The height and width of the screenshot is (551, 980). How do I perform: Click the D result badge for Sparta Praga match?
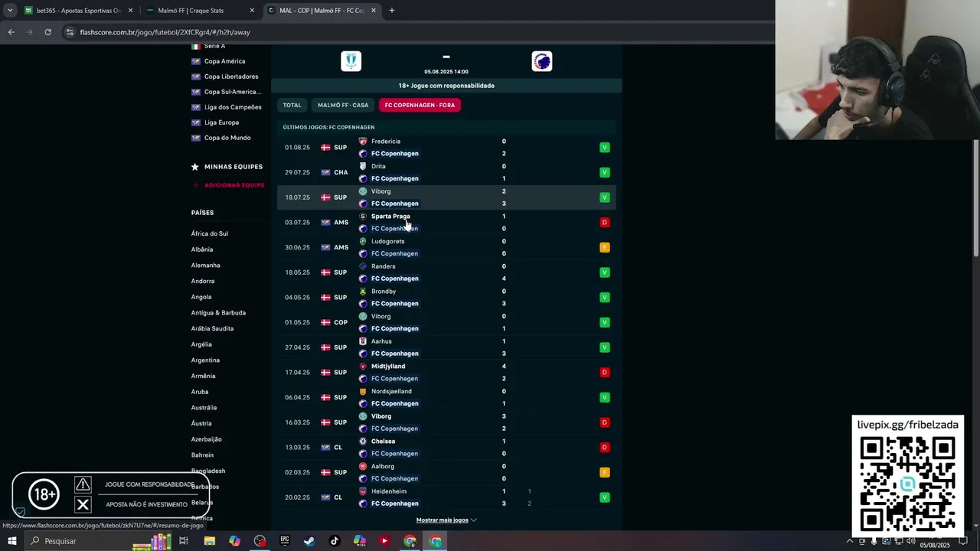604,223
